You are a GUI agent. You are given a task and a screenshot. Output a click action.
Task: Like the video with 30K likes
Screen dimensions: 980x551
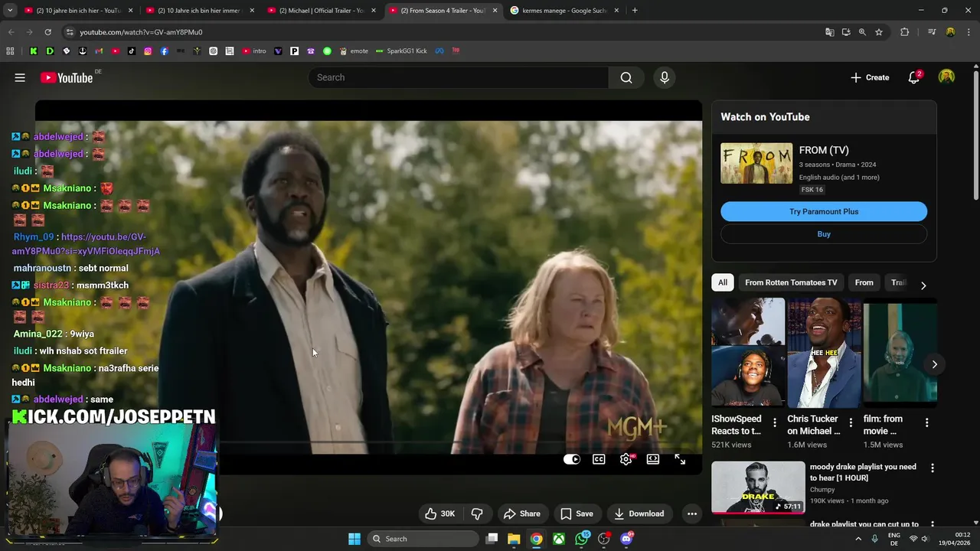[440, 514]
